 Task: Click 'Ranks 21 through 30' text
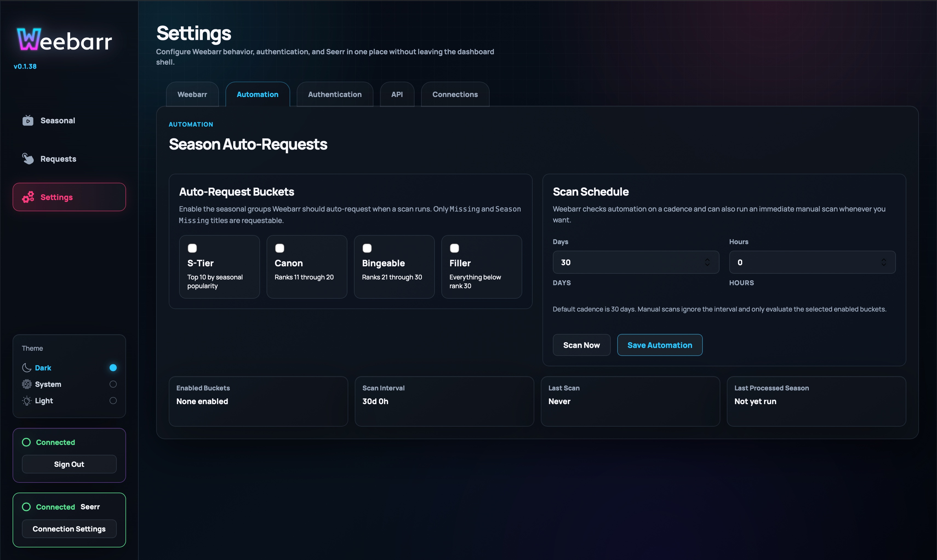(392, 277)
